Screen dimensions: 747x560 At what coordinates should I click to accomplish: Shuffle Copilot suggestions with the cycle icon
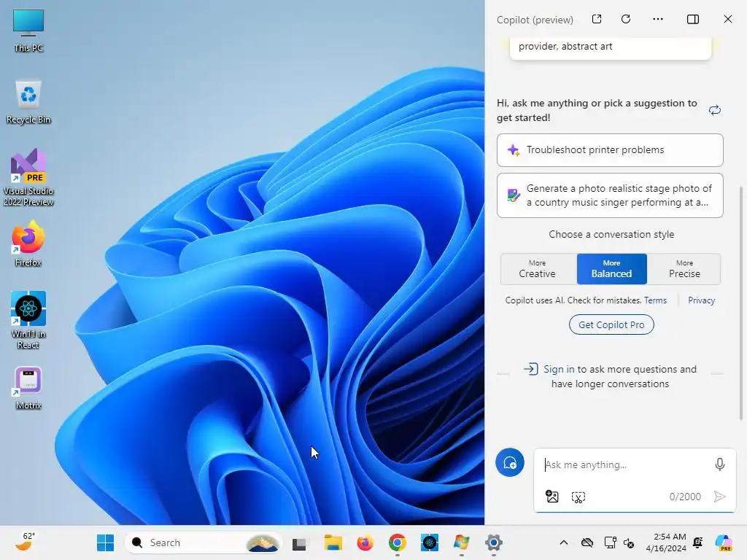[x=715, y=111]
